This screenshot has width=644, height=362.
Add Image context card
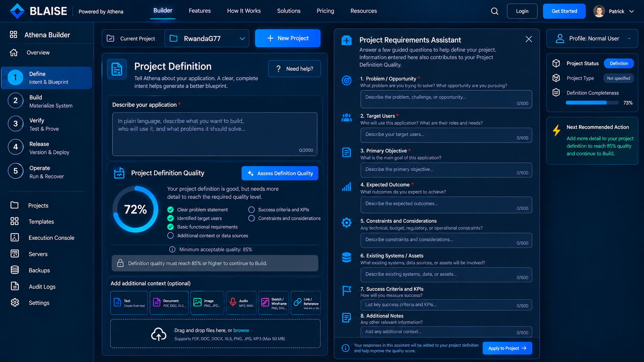click(207, 303)
